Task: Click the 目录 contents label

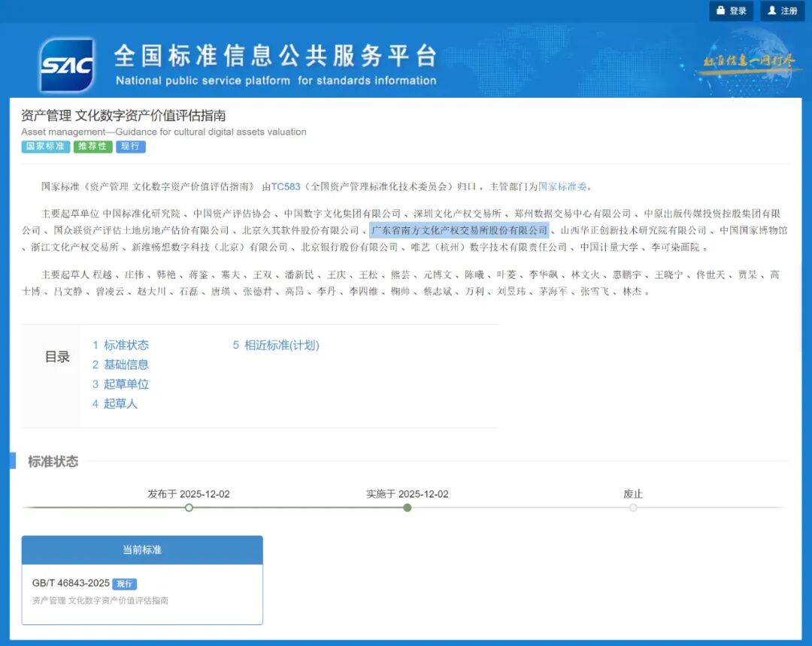Action: pyautogui.click(x=57, y=357)
